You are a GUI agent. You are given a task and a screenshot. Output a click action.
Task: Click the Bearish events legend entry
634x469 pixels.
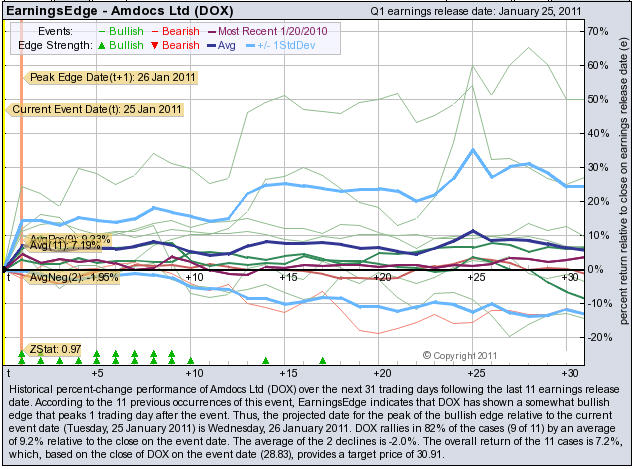tap(165, 31)
